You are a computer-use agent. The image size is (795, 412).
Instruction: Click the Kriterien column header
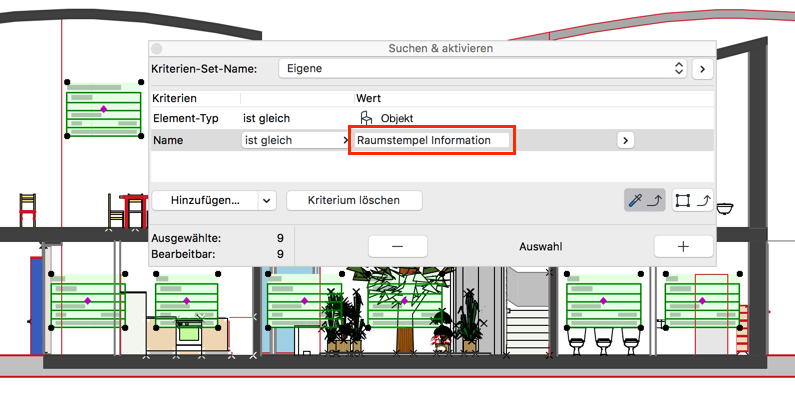tap(174, 98)
